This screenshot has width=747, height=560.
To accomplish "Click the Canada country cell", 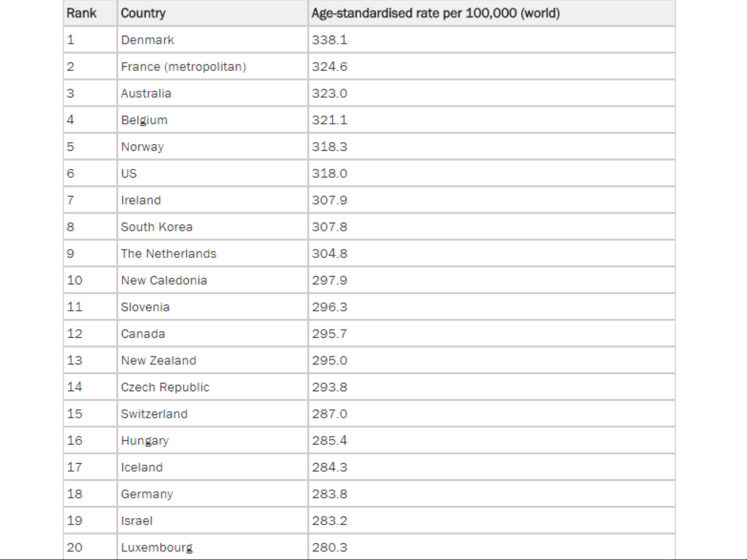I will point(143,334).
